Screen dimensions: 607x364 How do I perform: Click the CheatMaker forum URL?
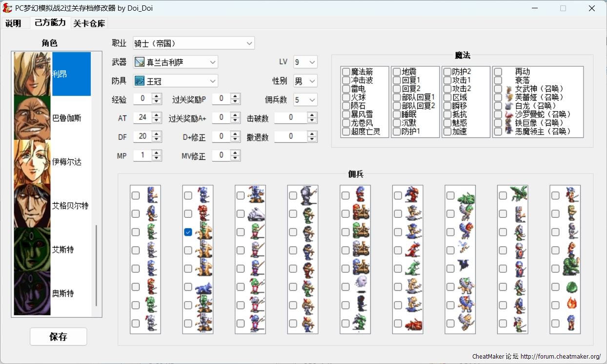560,356
